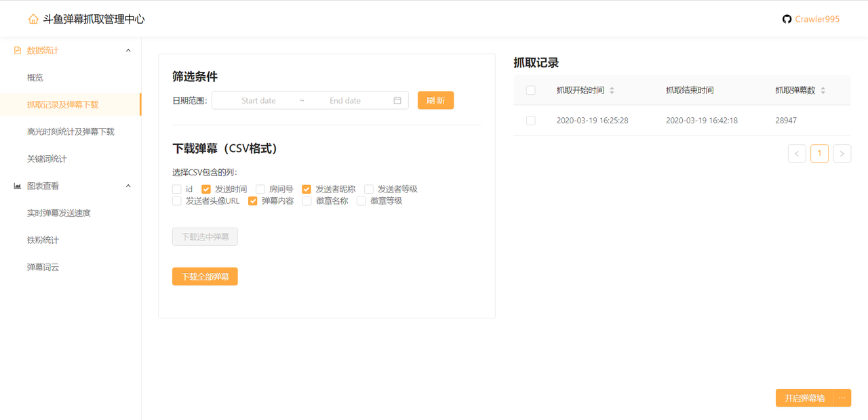Open the 弹幕词云 menu item
Viewport: 868px width, 420px height.
pyautogui.click(x=71, y=267)
